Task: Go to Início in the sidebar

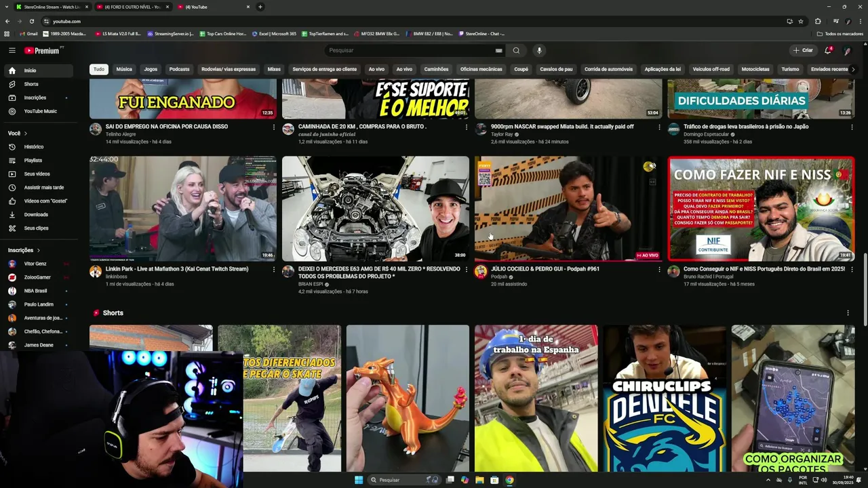Action: (x=39, y=70)
